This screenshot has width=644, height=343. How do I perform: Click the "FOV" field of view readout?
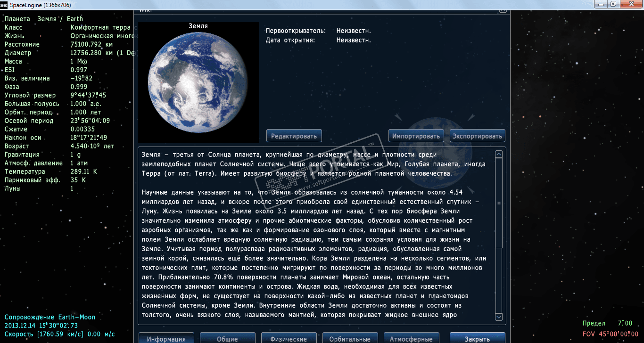pos(611,334)
